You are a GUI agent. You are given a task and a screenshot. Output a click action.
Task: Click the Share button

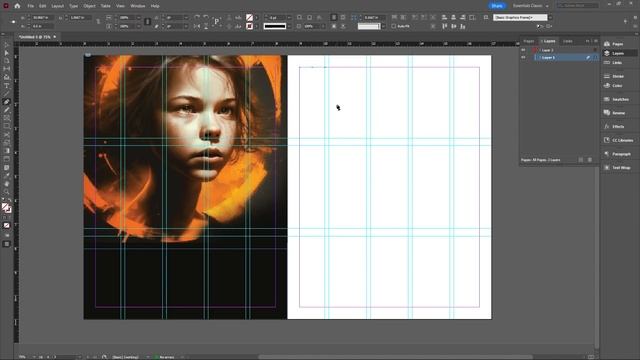pyautogui.click(x=497, y=6)
